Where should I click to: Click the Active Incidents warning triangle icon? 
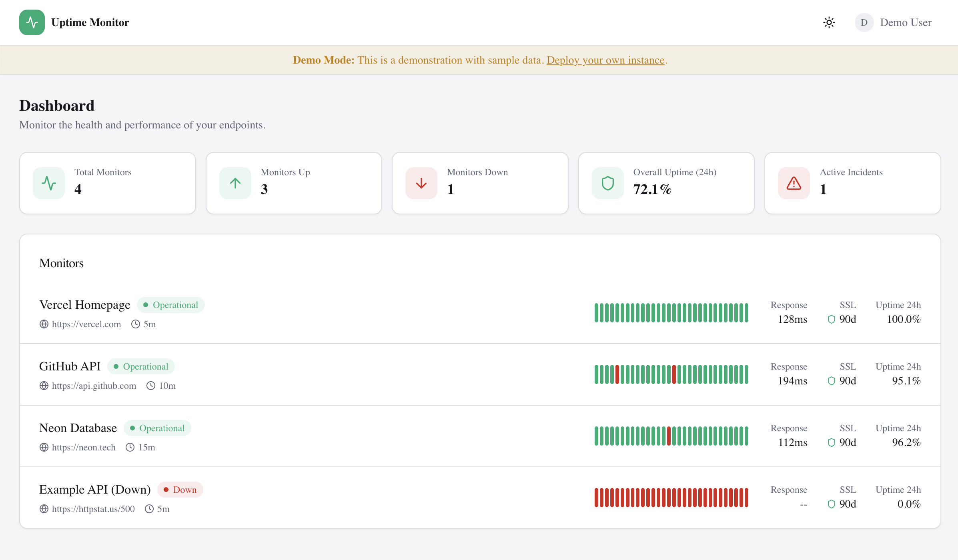[794, 183]
